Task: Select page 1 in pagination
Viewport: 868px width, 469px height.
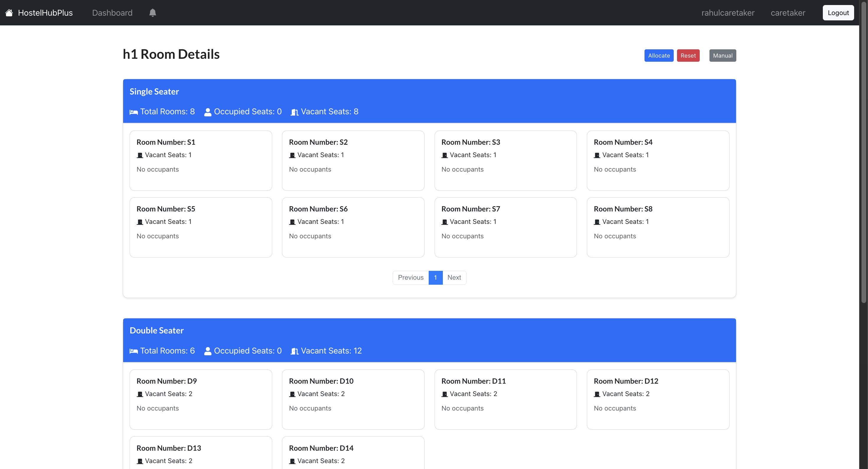Action: pos(435,278)
